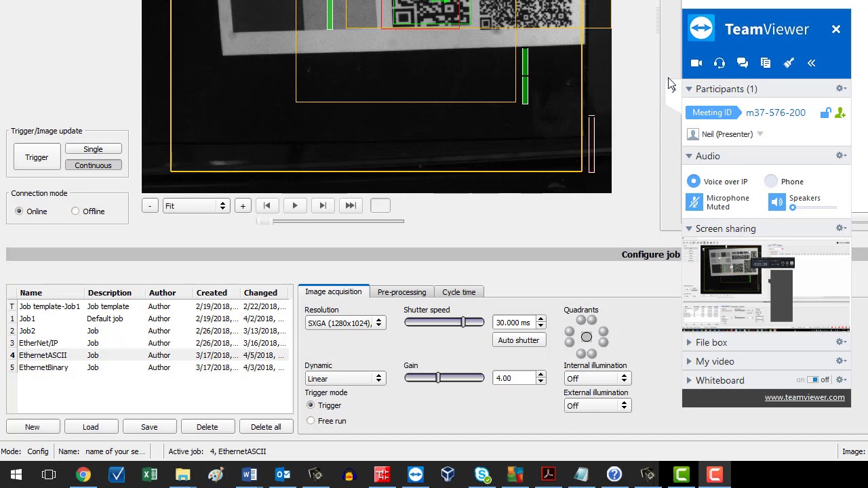
Task: Click the speakers icon in TeamViewer
Action: click(x=776, y=202)
